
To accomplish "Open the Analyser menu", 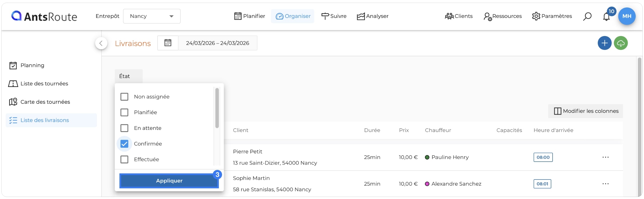I will (373, 16).
